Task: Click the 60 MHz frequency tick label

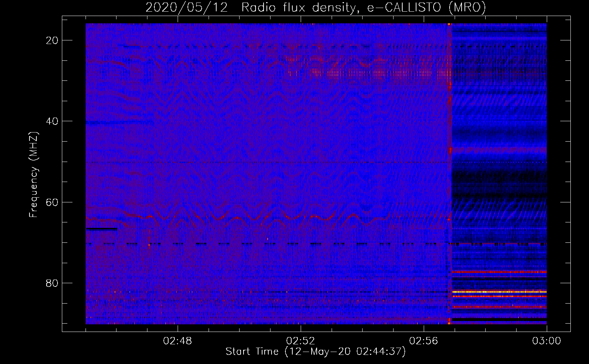Action: (52, 202)
